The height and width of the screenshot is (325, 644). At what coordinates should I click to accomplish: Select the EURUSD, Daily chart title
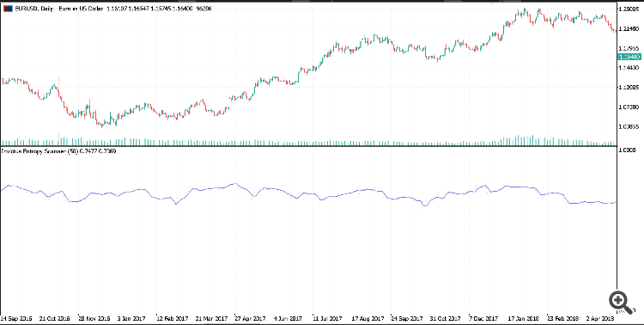pos(34,9)
